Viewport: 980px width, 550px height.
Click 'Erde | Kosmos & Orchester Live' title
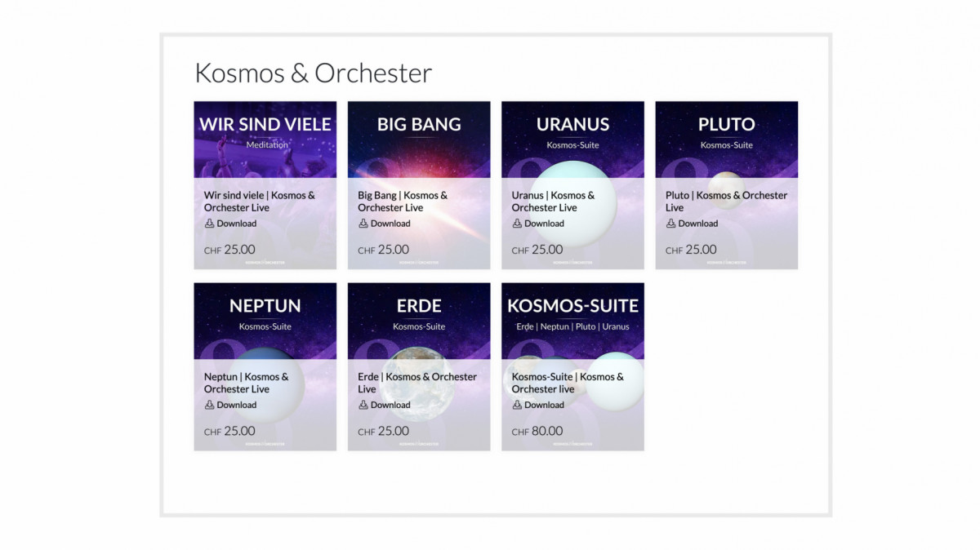416,383
